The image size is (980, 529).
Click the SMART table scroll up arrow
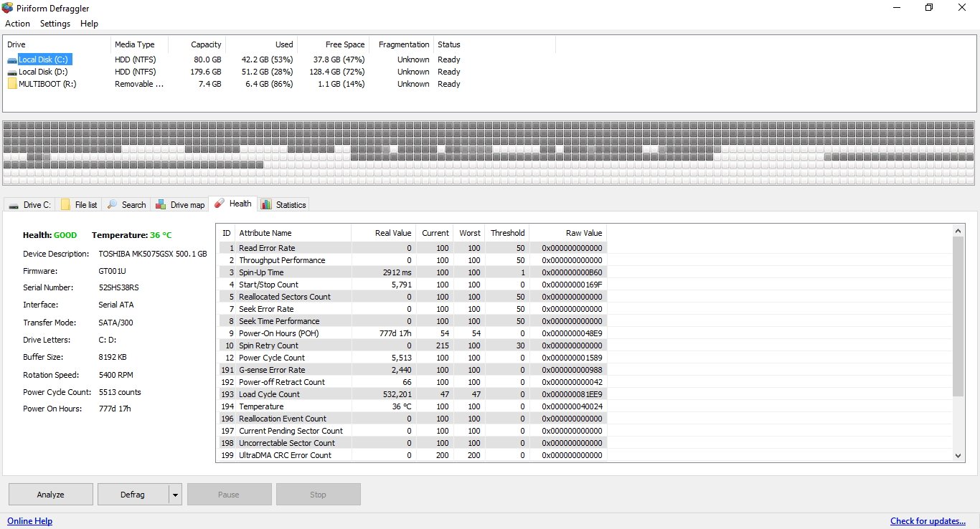coord(958,231)
